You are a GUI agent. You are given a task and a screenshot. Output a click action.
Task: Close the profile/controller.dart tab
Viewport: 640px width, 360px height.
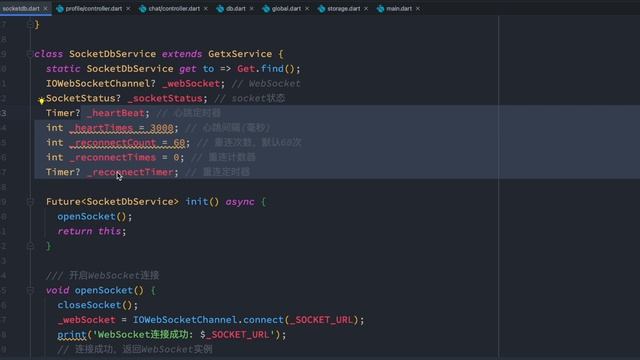point(128,8)
